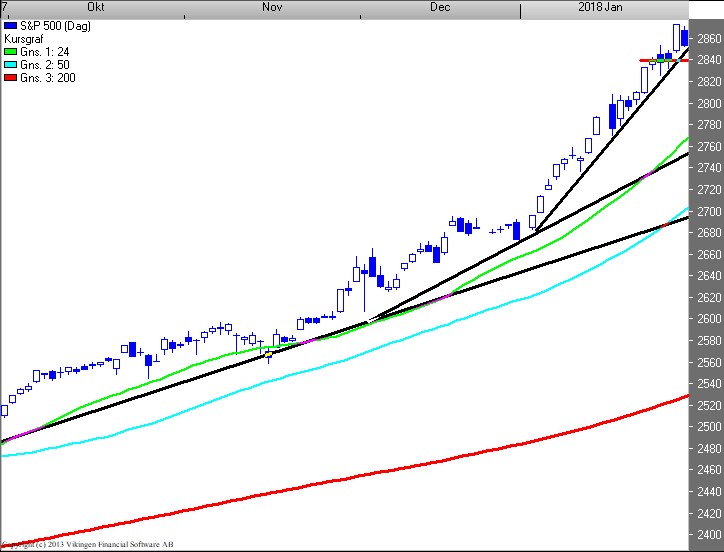Click the '2018 Jan' label on time axis
The width and height of the screenshot is (724, 552).
[x=600, y=7]
